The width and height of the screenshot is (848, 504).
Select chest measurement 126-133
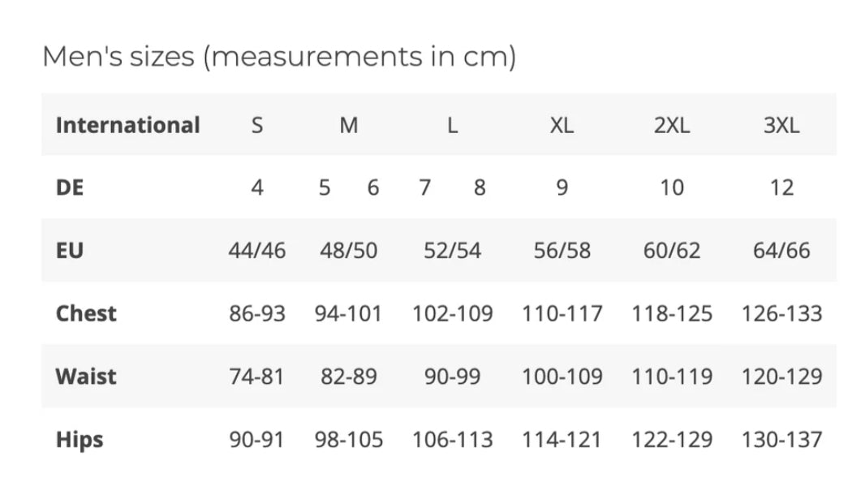coord(781,313)
